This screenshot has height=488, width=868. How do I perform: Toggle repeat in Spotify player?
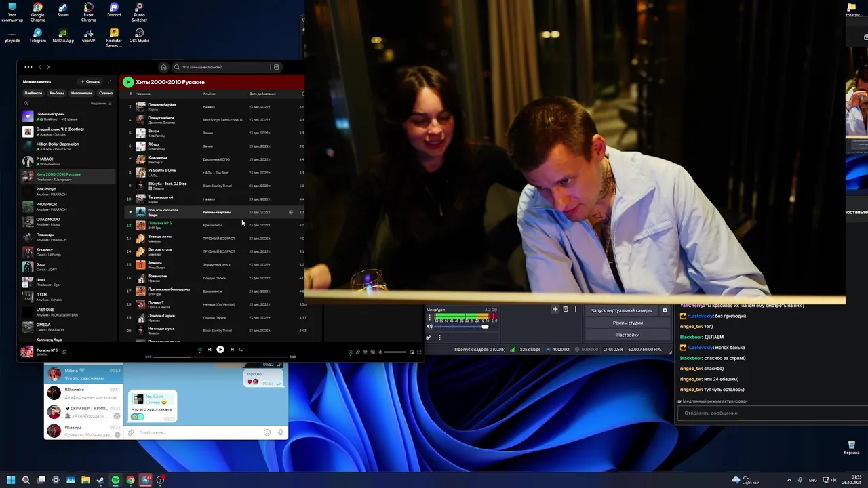(x=241, y=350)
